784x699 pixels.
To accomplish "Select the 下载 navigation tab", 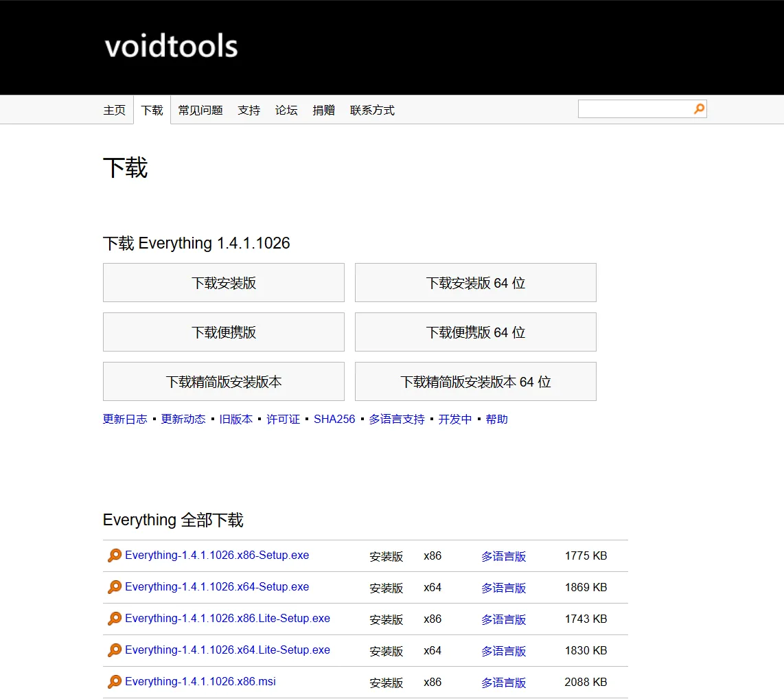I will pos(152,110).
